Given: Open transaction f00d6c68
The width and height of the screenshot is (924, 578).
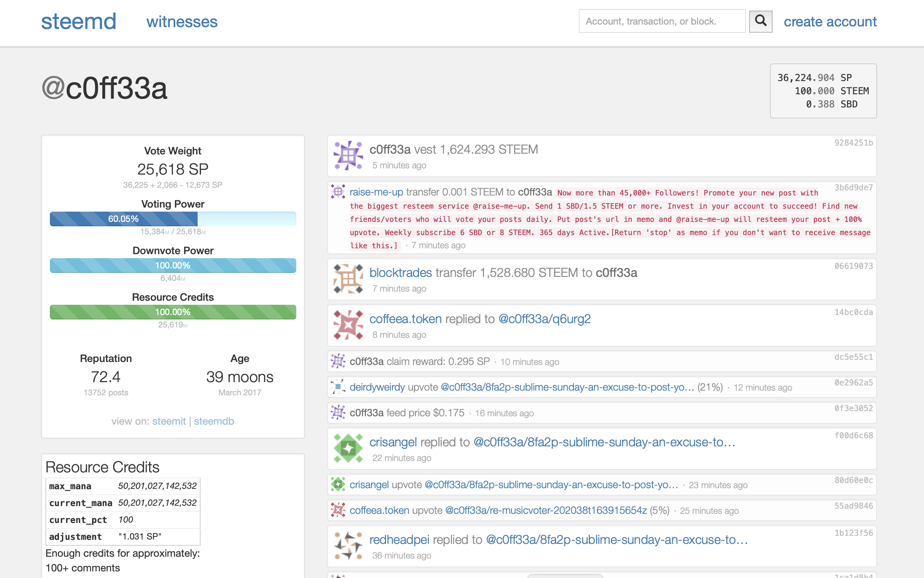Looking at the screenshot, I should [853, 435].
